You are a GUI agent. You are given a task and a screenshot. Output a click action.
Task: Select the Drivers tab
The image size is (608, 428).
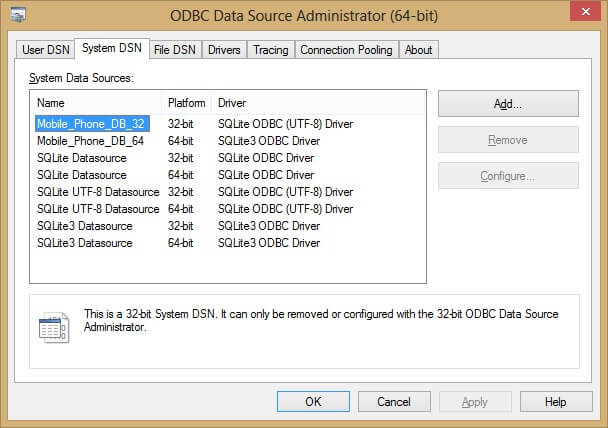224,50
